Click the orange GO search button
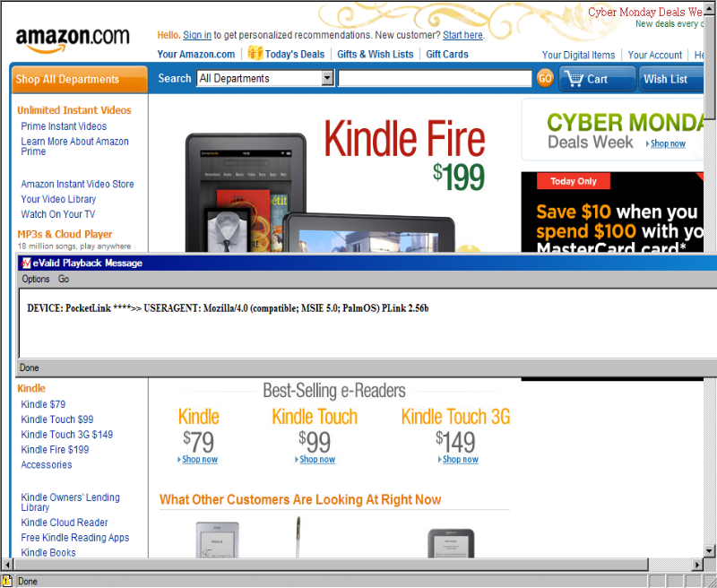Image resolution: width=717 pixels, height=588 pixels. (x=545, y=78)
